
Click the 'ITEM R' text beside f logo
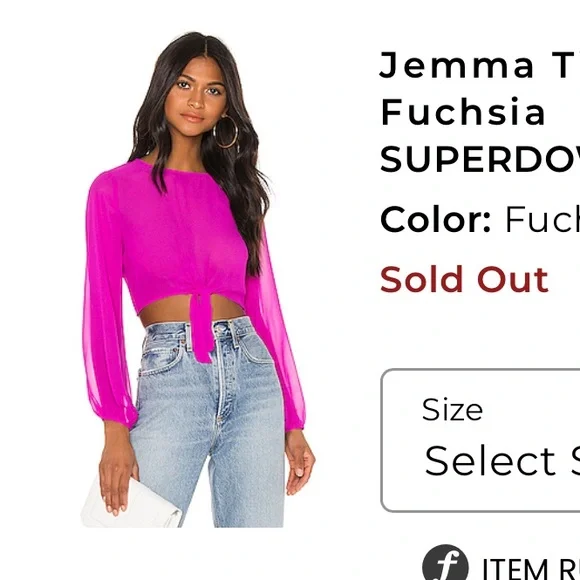tap(531, 570)
